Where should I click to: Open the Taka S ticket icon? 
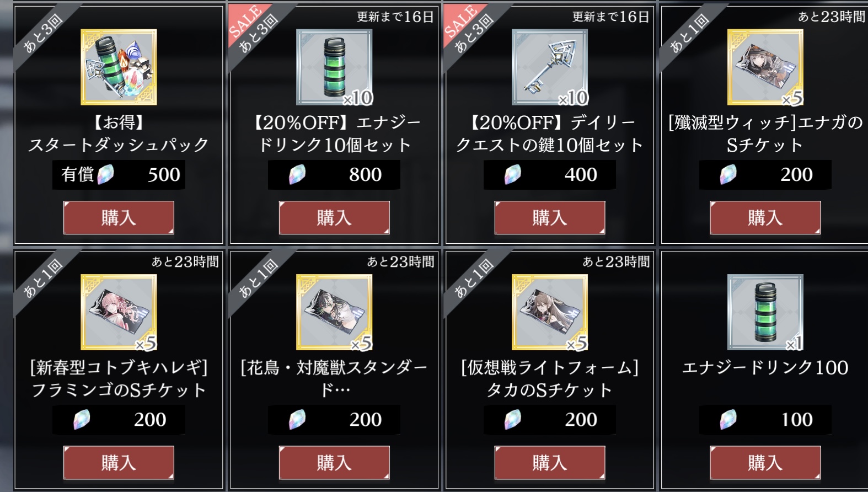550,312
